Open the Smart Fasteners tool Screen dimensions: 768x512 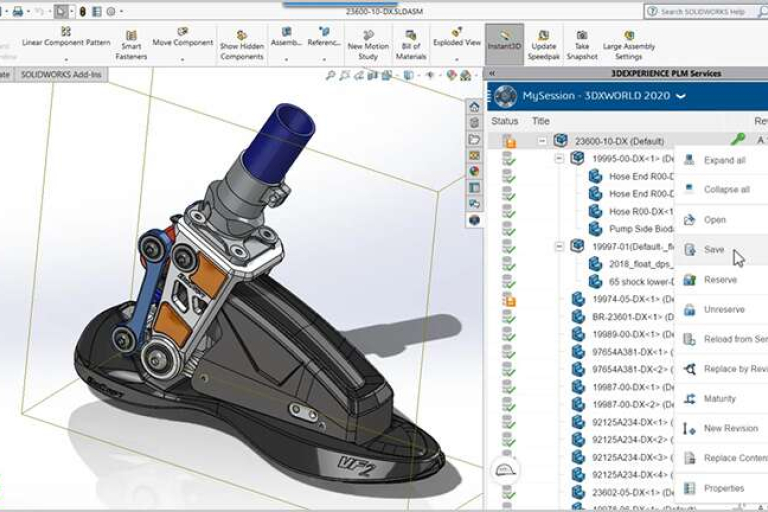click(x=131, y=45)
